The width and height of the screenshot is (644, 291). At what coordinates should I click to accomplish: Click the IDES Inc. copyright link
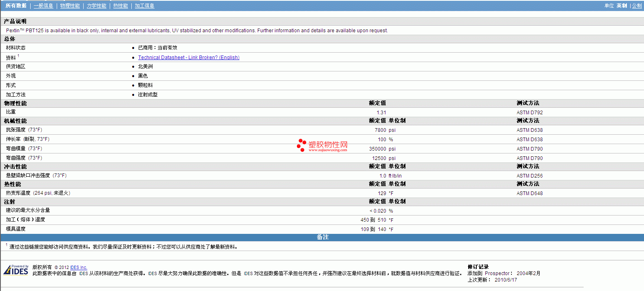coord(79,268)
